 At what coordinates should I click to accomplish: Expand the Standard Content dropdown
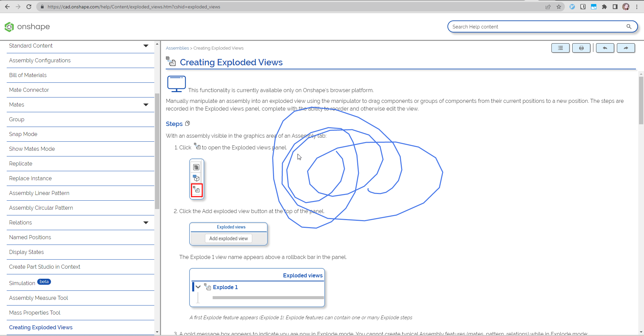[x=146, y=46]
